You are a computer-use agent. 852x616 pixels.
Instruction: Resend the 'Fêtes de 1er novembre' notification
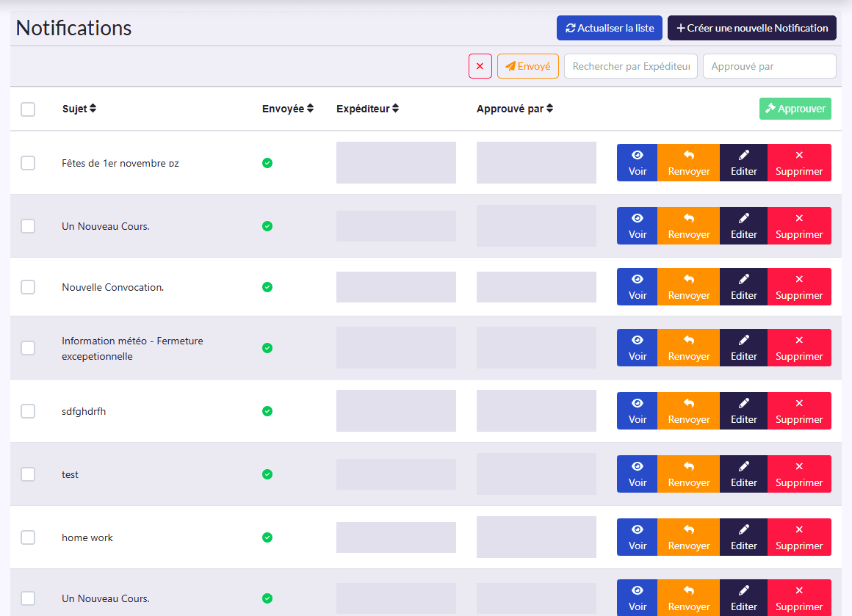(x=688, y=162)
